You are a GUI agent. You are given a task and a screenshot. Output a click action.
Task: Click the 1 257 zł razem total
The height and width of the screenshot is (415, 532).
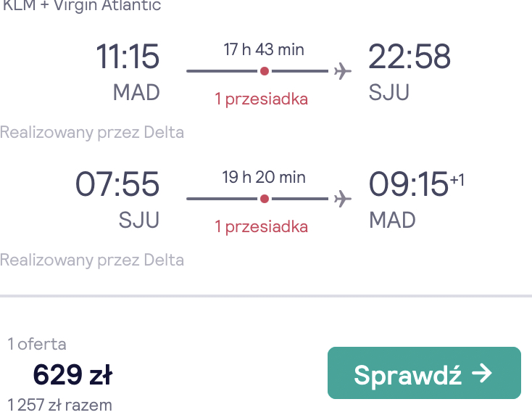59,406
